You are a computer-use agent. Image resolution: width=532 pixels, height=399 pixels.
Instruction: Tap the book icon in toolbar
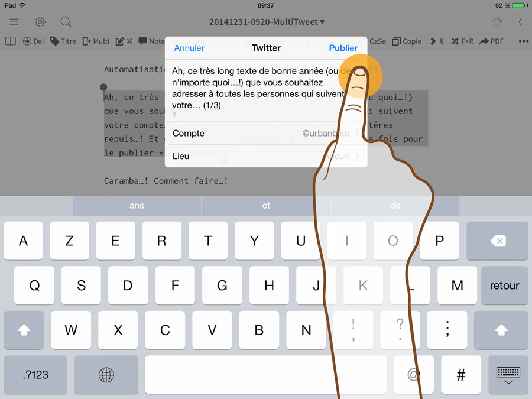(10, 41)
